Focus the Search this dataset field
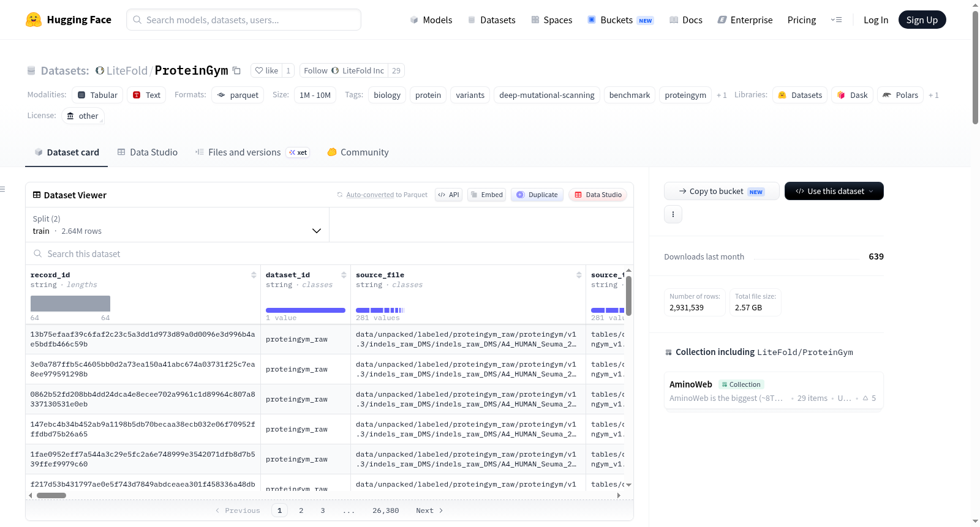 click(330, 253)
